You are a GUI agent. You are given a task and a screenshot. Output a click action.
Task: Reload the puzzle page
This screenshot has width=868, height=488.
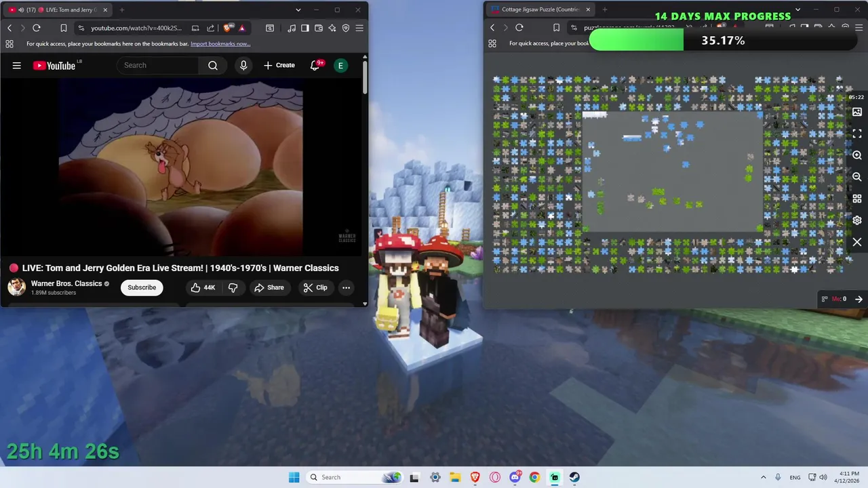(x=519, y=28)
